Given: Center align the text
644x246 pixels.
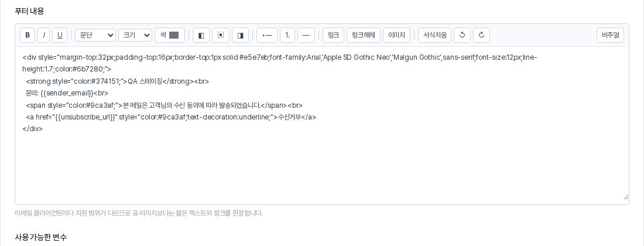Looking at the screenshot, I should pos(221,35).
